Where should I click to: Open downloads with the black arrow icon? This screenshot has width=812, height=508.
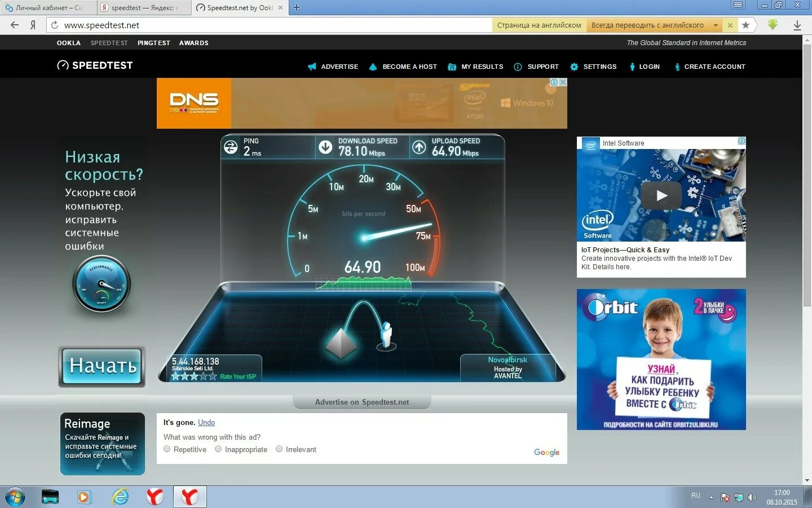coord(797,25)
